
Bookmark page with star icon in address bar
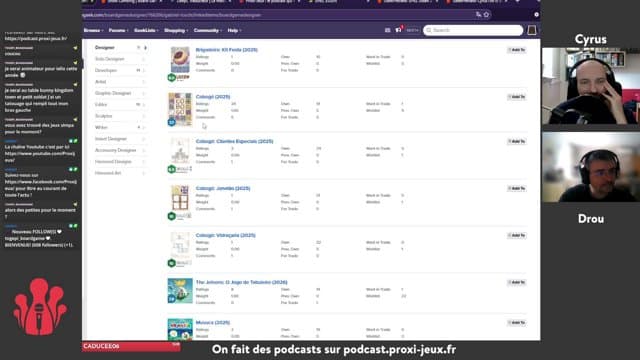486,15
